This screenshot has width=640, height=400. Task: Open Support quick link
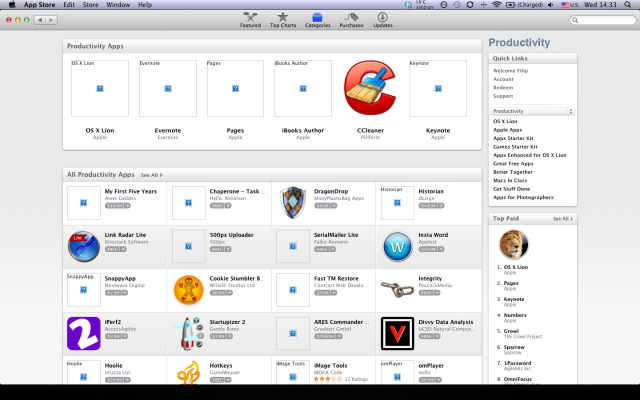tap(503, 96)
